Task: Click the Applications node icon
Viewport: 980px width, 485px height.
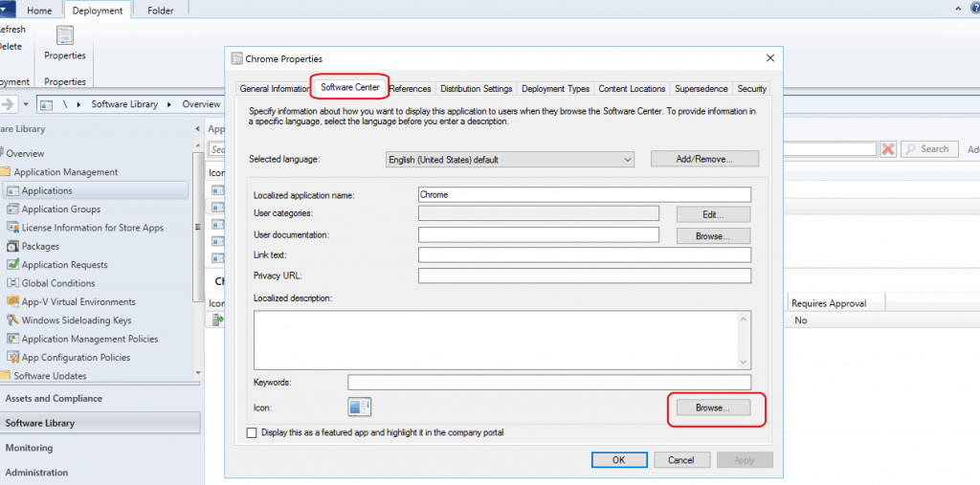Action: pyautogui.click(x=13, y=190)
